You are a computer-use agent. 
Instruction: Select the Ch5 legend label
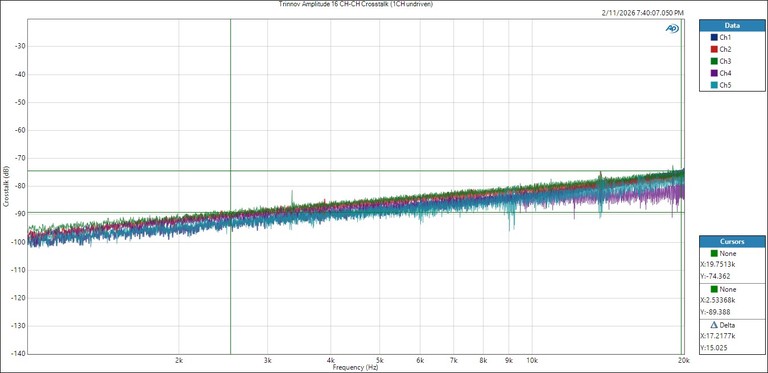point(725,85)
